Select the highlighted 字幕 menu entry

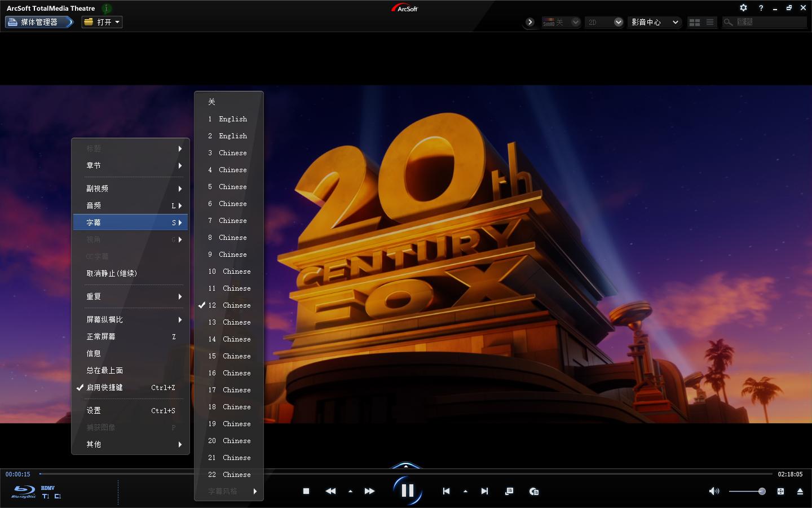131,222
